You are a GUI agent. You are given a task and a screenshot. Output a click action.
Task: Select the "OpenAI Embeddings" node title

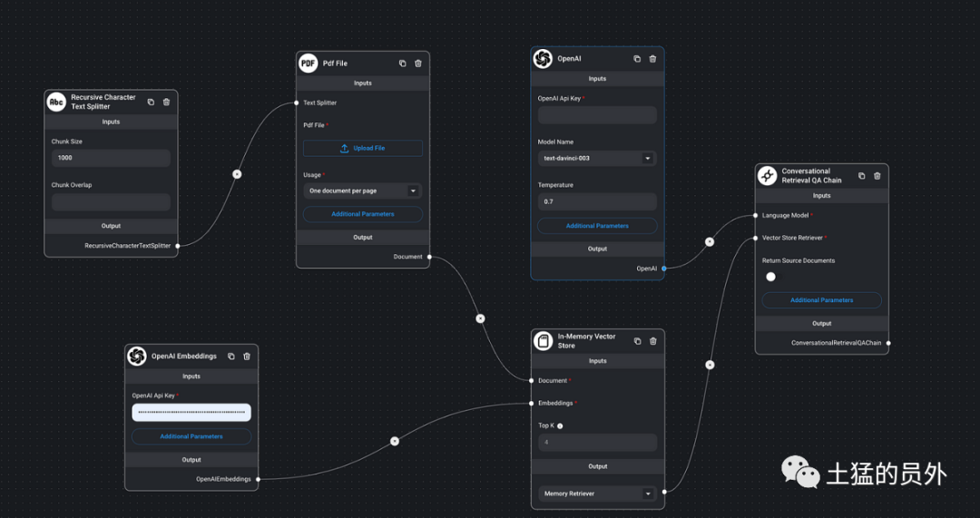(183, 357)
